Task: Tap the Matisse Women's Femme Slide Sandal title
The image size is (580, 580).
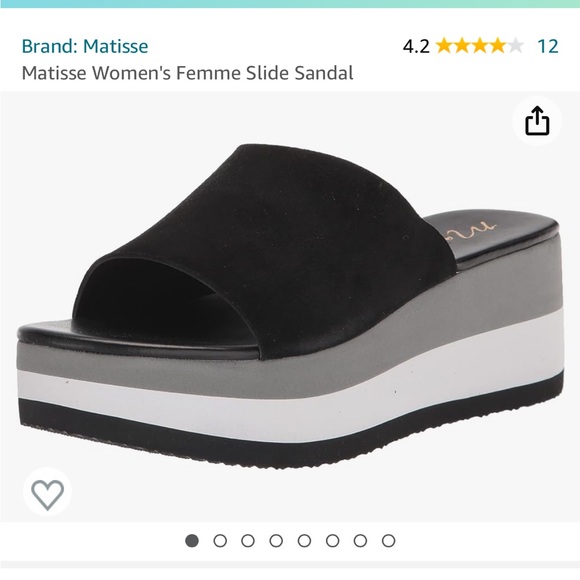Action: [x=188, y=73]
